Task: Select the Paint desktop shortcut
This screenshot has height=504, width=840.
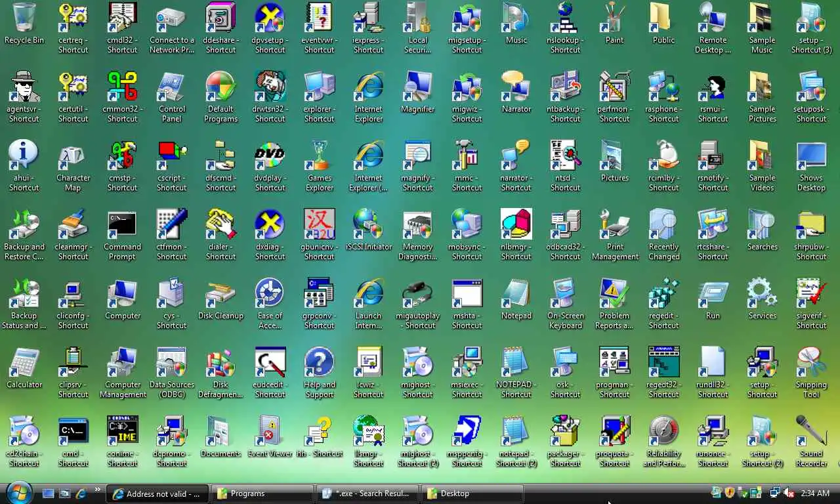Action: coord(615,18)
